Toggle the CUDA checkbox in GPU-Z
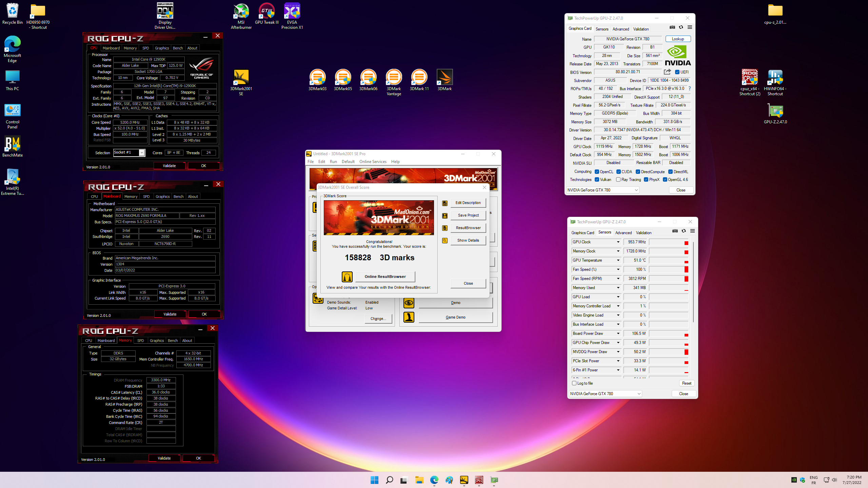Screen dimensions: 868x488 point(618,172)
